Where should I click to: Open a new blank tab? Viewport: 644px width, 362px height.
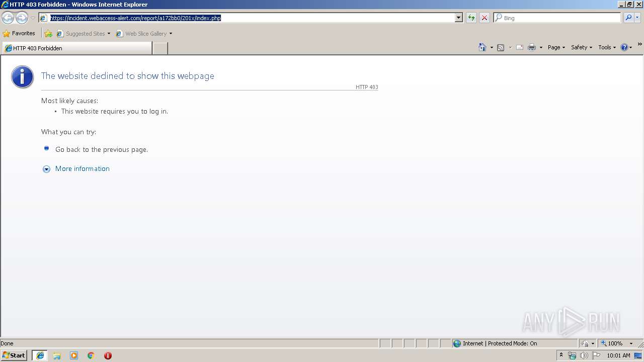160,48
